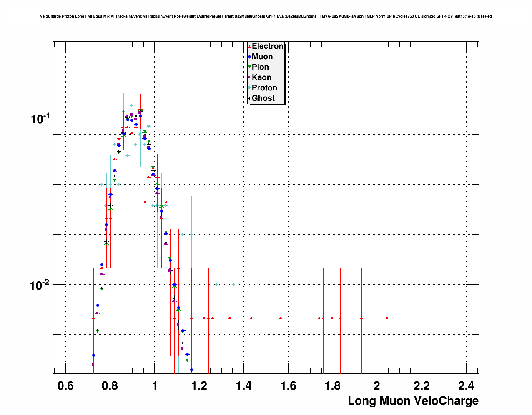
Task: Click the 0.6 x-axis tick label
Action: (x=65, y=386)
